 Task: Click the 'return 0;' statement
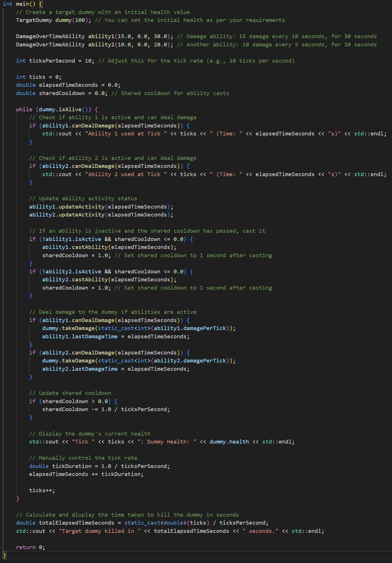30,547
